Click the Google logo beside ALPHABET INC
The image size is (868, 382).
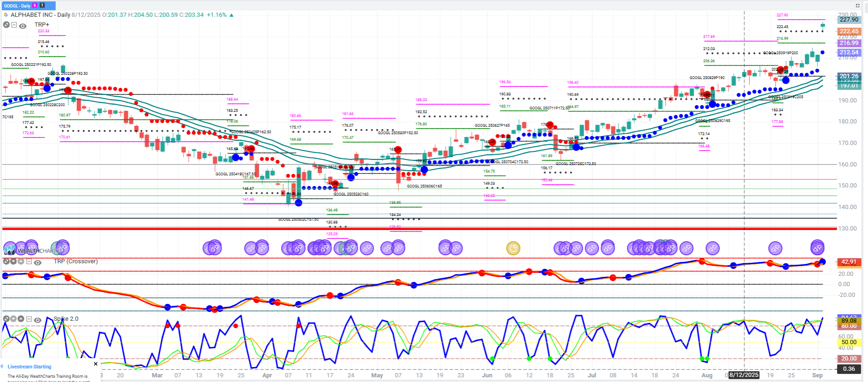6,15
